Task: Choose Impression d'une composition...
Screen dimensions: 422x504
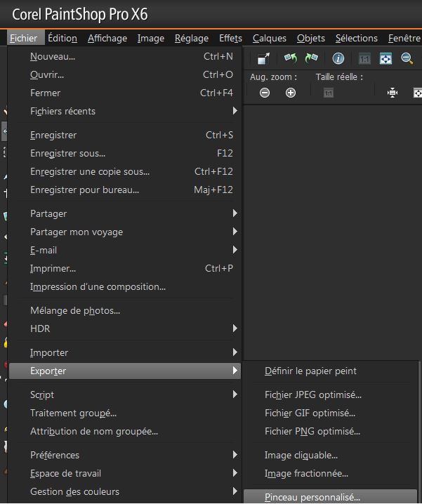Action: [x=125, y=286]
